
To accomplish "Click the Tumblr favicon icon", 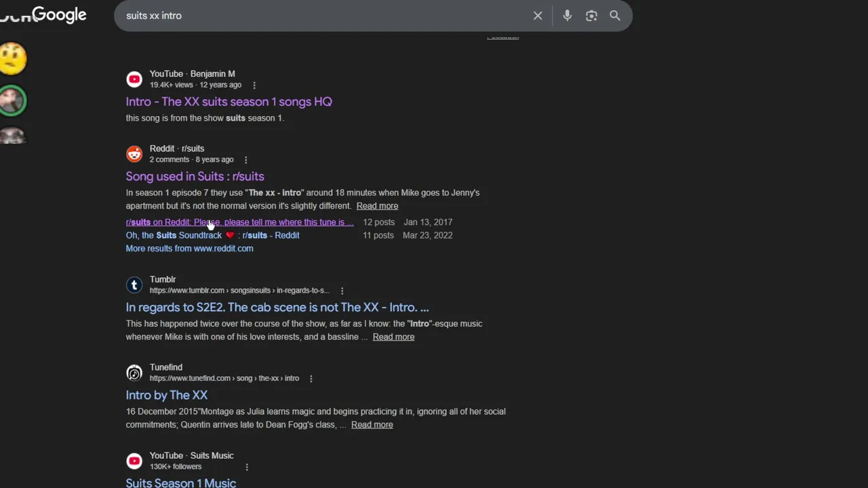I will (x=134, y=285).
